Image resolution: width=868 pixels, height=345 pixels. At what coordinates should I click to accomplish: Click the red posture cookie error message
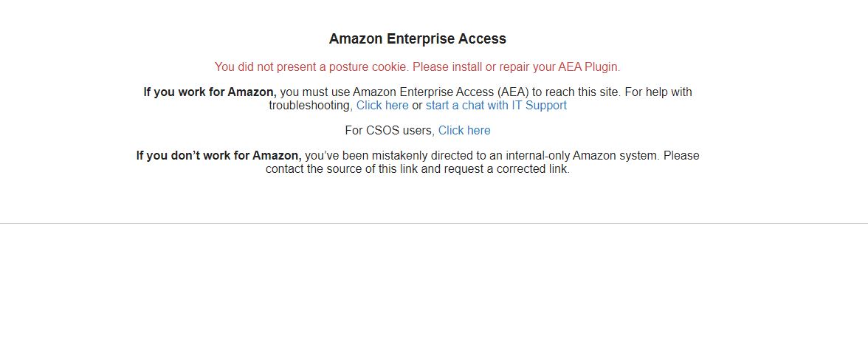pos(418,67)
